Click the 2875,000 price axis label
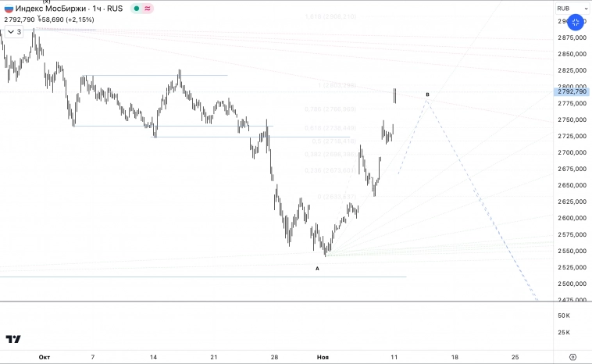The height and width of the screenshot is (364, 592). (572, 37)
